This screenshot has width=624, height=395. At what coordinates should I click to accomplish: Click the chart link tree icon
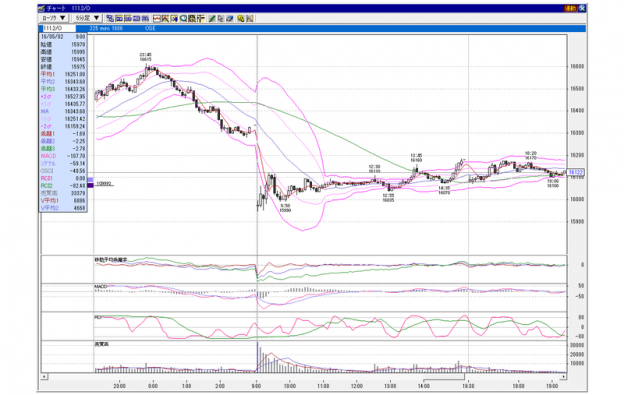click(x=110, y=18)
